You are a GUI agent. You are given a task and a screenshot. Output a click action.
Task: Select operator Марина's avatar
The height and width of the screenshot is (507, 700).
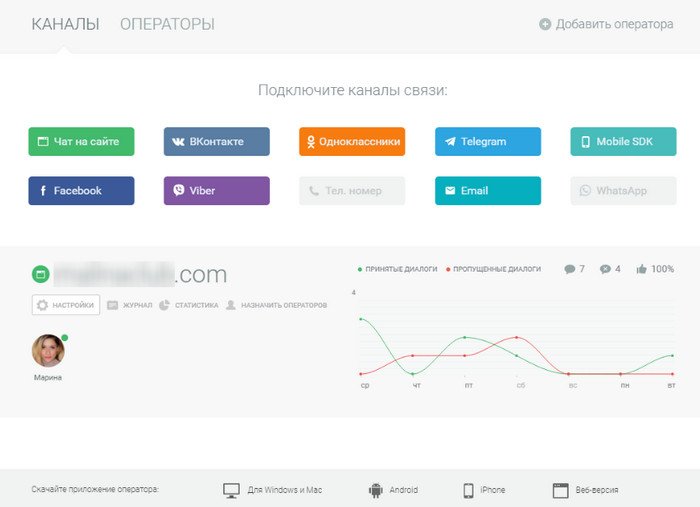(48, 350)
